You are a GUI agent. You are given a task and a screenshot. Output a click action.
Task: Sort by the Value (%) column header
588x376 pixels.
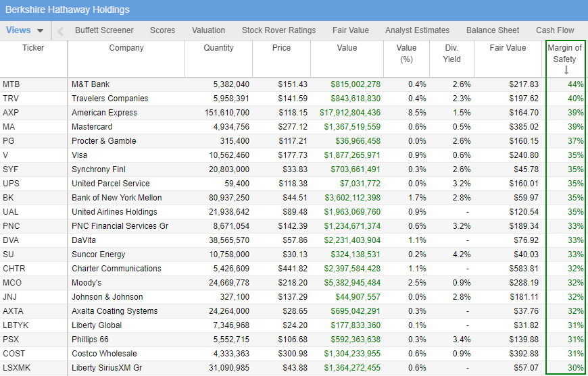[x=406, y=53]
